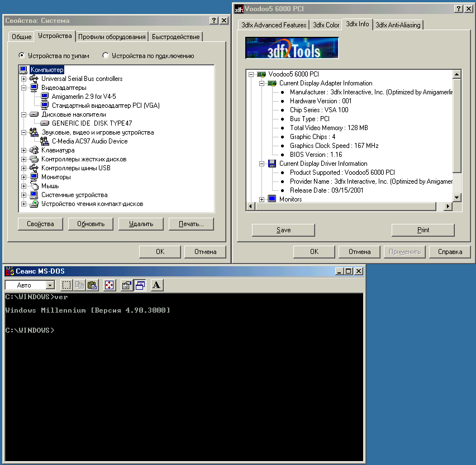Collapse the Видеоадаптеры node

point(23,88)
